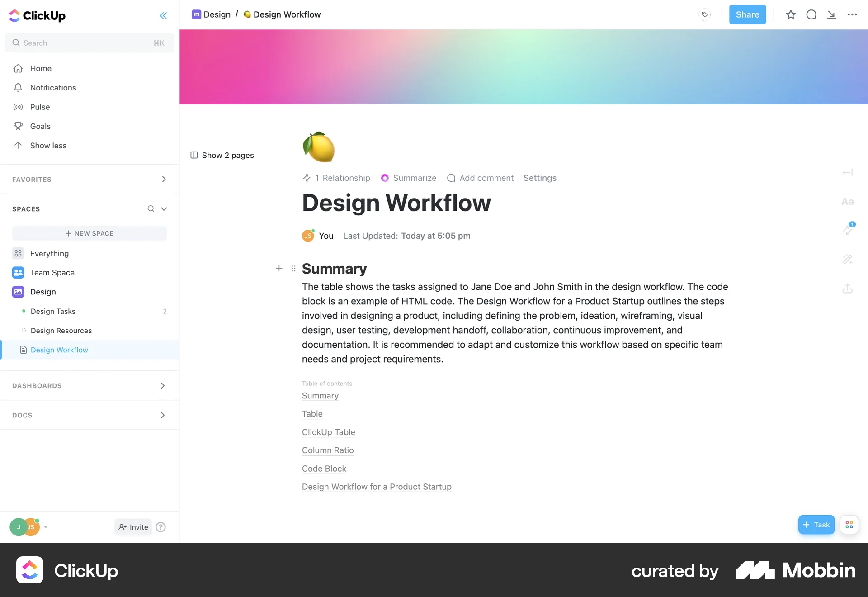Open Design Tasks list in sidebar

tap(53, 311)
